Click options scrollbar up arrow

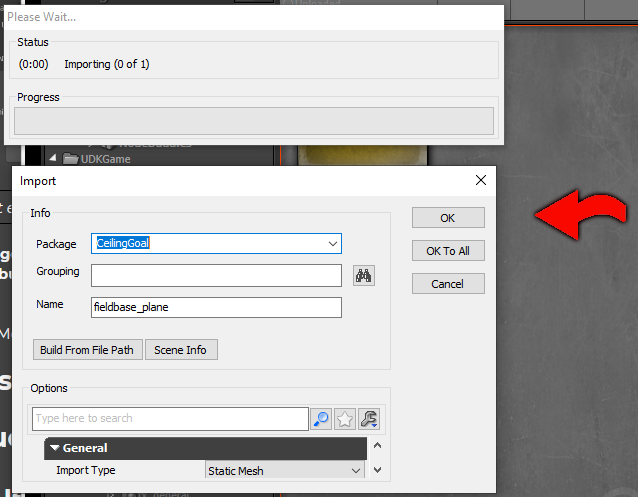378,445
